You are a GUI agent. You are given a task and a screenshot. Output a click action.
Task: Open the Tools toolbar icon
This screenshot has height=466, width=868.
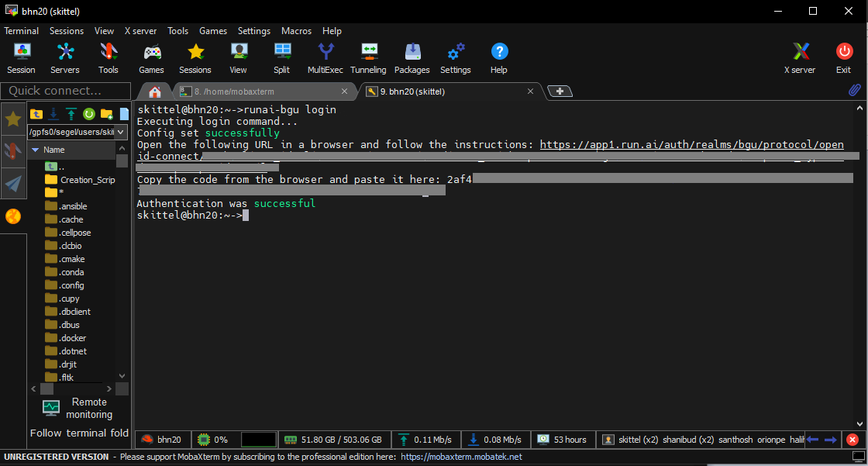(108, 58)
